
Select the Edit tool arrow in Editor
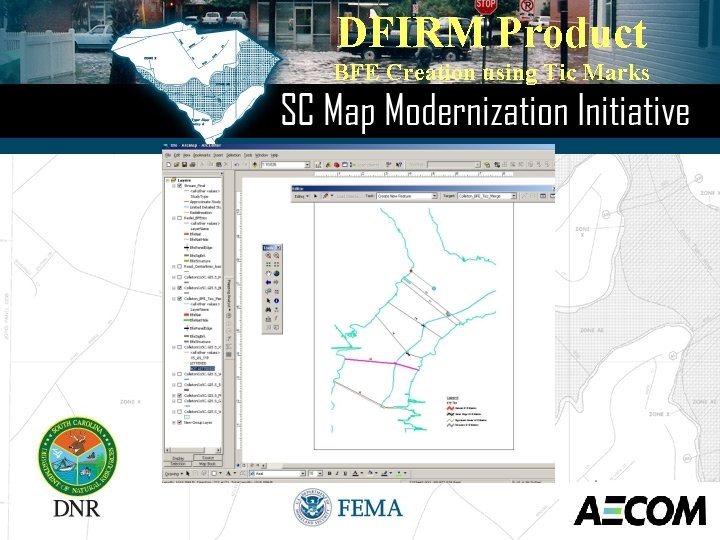(315, 196)
